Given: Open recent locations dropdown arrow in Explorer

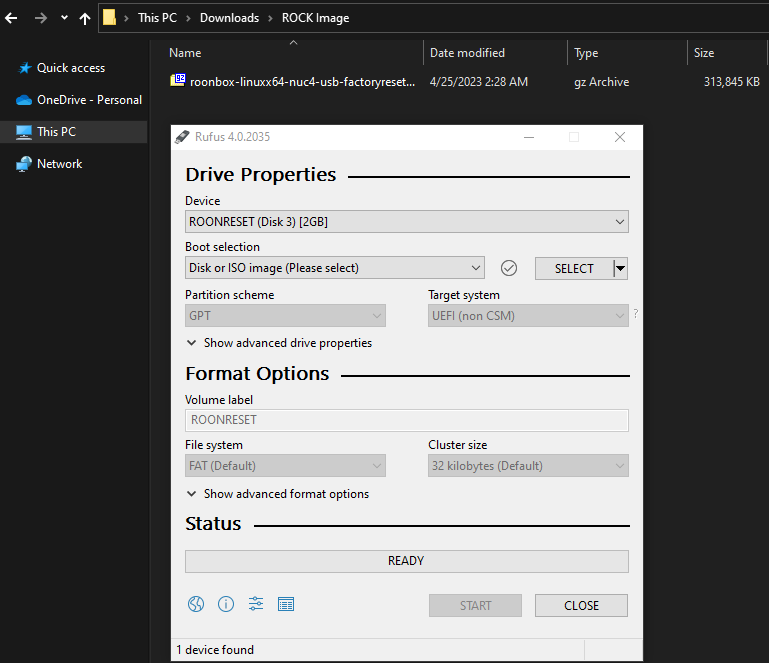Looking at the screenshot, I should (x=64, y=18).
